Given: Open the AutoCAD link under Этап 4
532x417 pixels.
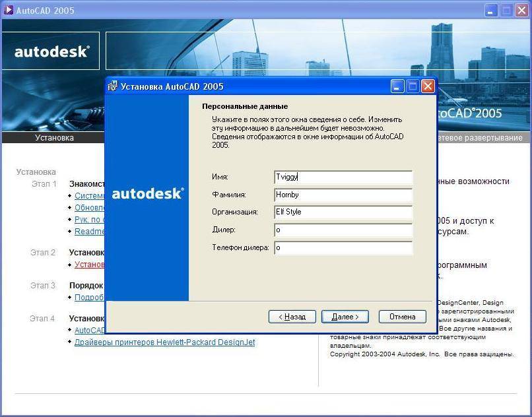Looking at the screenshot, I should (x=90, y=331).
